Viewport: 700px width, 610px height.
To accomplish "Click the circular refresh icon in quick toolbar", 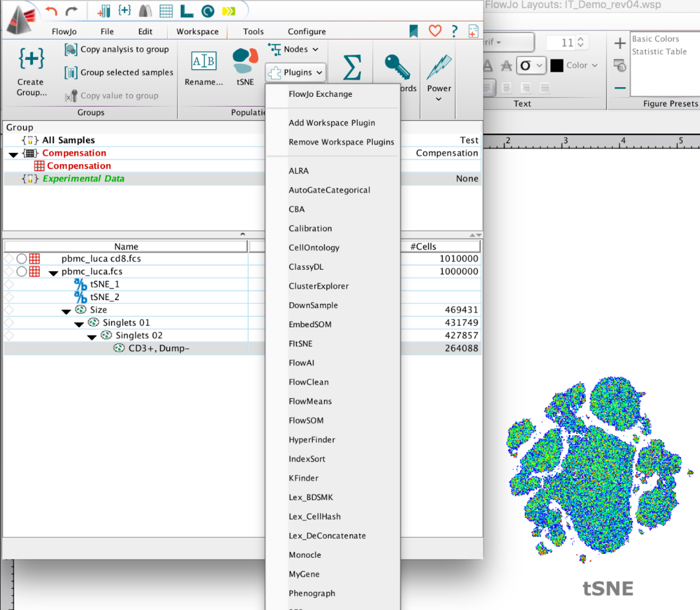I will [208, 11].
